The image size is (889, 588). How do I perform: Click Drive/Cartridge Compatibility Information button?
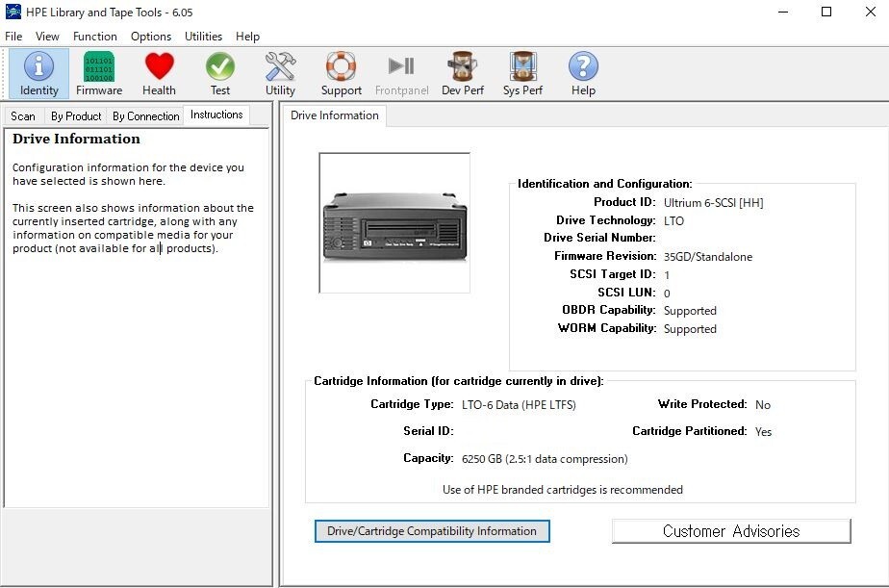(x=432, y=531)
